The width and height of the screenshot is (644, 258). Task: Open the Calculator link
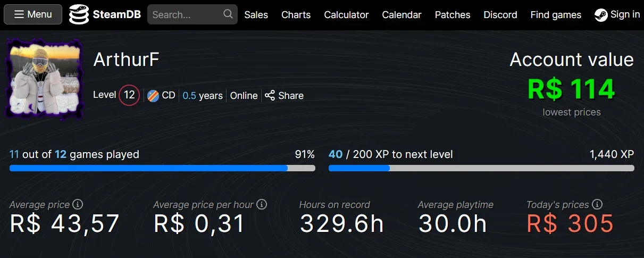346,15
